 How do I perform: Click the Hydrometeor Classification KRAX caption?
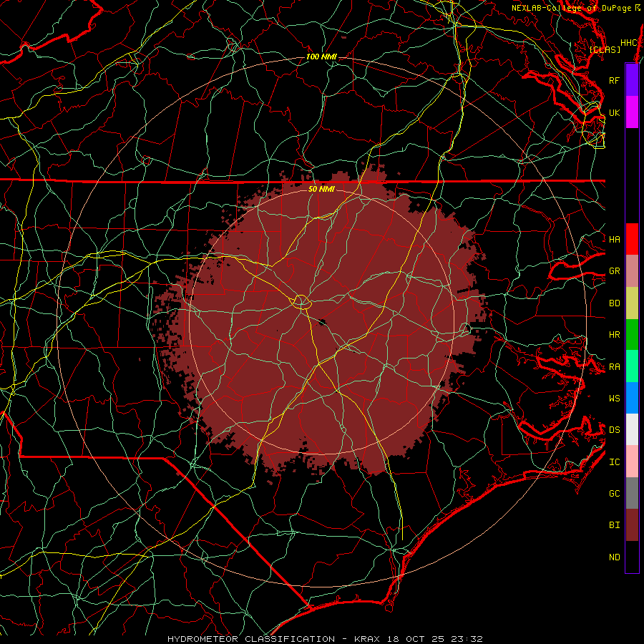pyautogui.click(x=325, y=639)
